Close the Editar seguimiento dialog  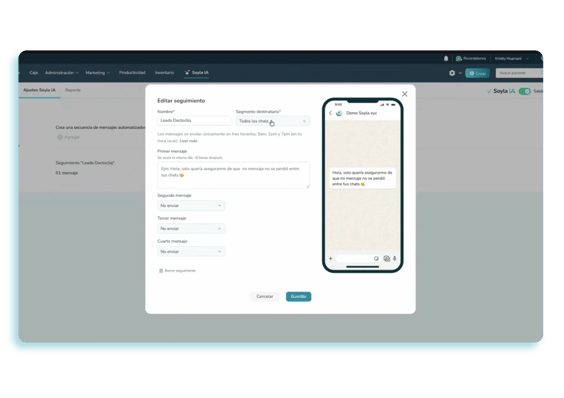[405, 94]
